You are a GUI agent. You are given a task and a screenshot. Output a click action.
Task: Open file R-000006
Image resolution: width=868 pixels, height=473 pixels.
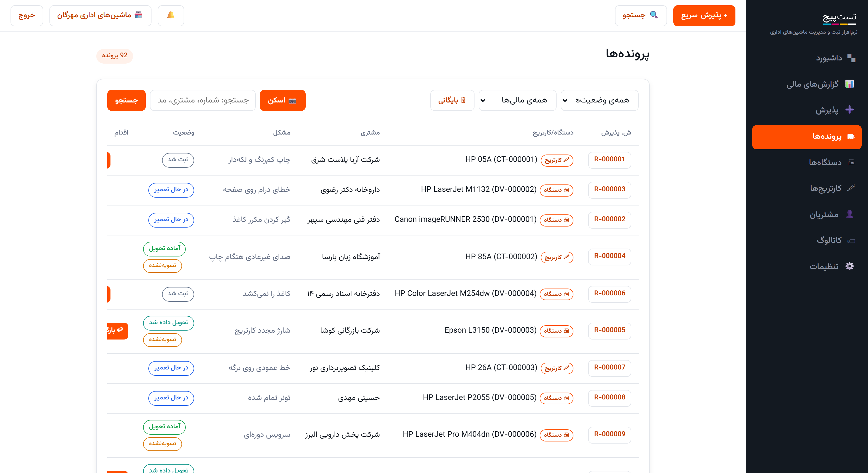click(609, 294)
